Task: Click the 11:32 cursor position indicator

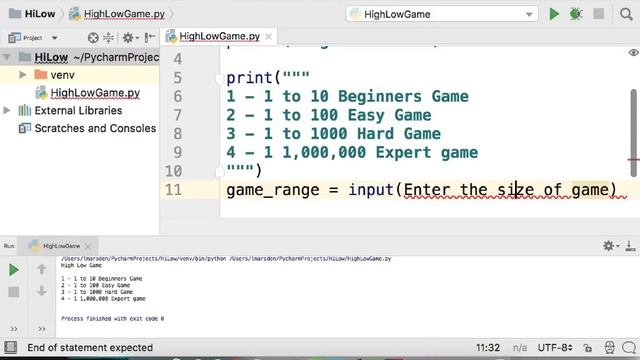Action: click(x=488, y=348)
